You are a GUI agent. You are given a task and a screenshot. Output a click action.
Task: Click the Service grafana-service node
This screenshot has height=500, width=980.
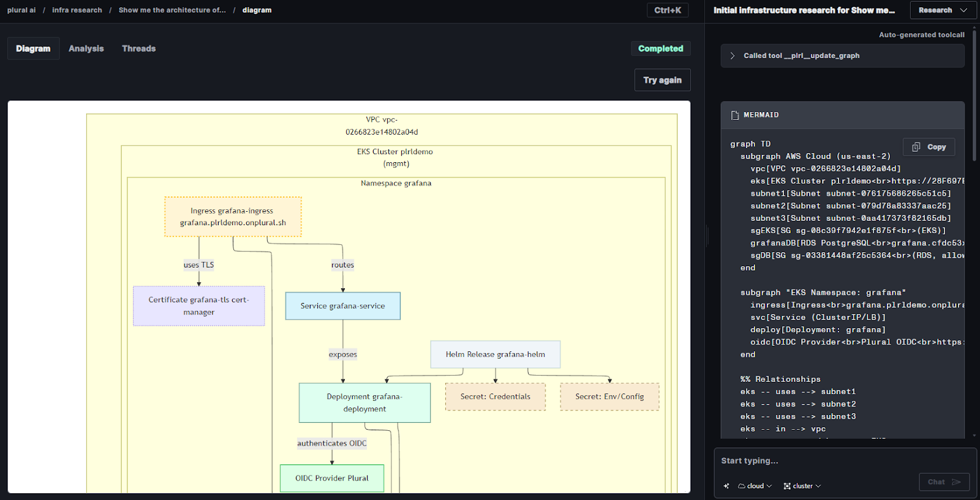[342, 306]
